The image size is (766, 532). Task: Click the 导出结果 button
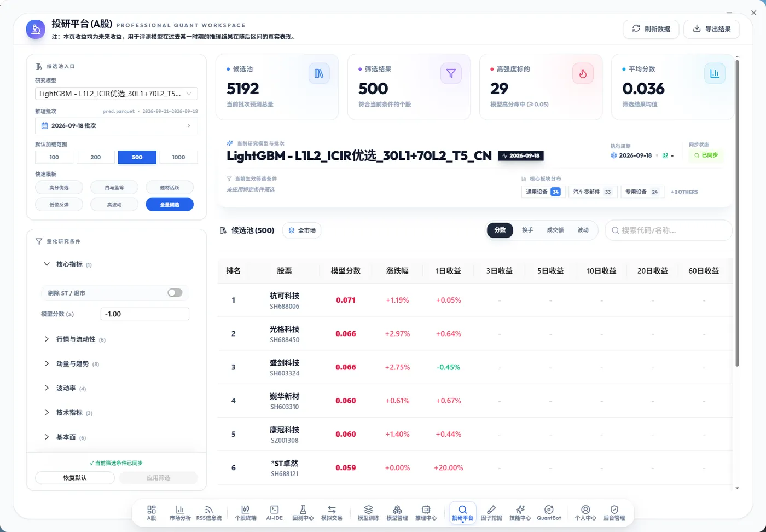click(712, 29)
